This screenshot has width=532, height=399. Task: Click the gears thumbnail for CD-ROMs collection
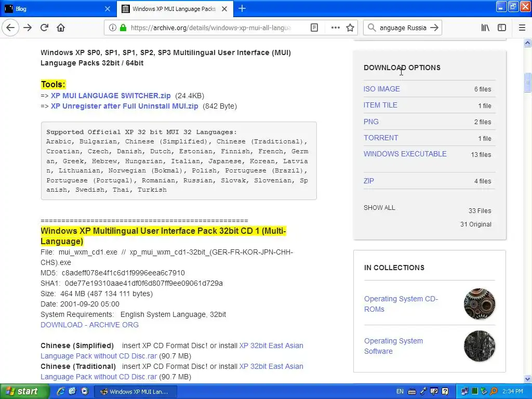coord(480,304)
